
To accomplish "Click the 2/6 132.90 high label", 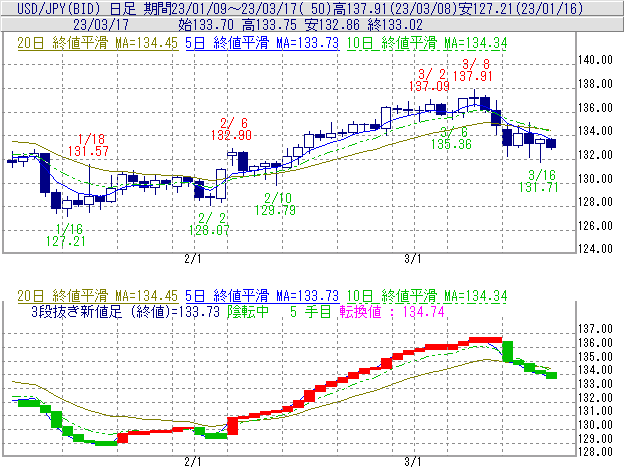I will click(231, 129).
